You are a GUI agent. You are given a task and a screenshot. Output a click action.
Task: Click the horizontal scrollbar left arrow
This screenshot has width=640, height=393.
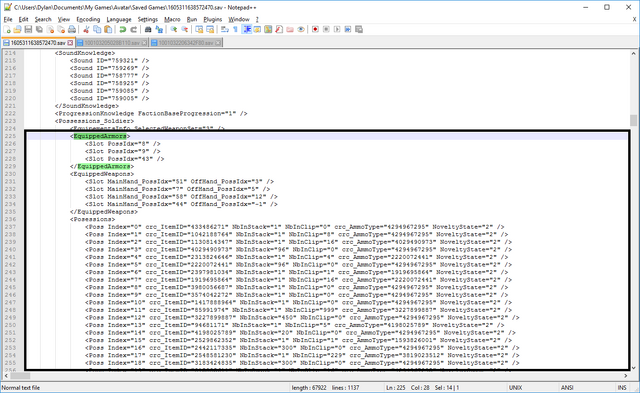tap(6, 375)
